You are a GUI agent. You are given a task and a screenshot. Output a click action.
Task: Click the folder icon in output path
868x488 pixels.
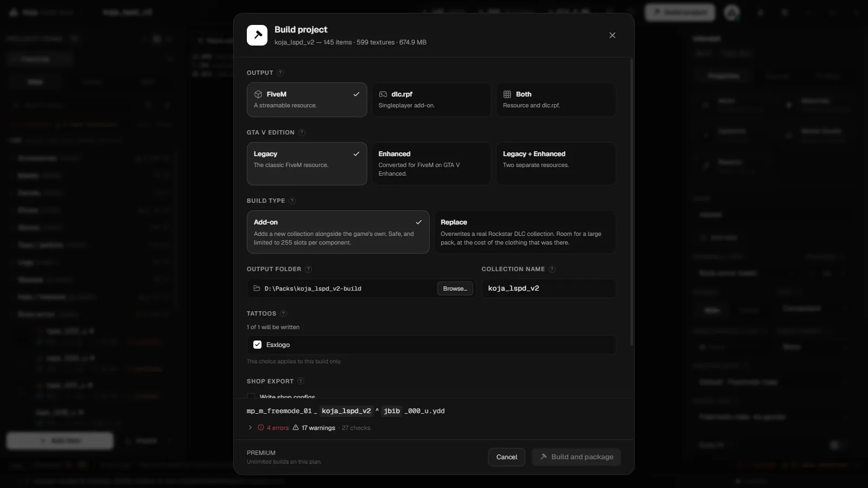[x=257, y=288]
